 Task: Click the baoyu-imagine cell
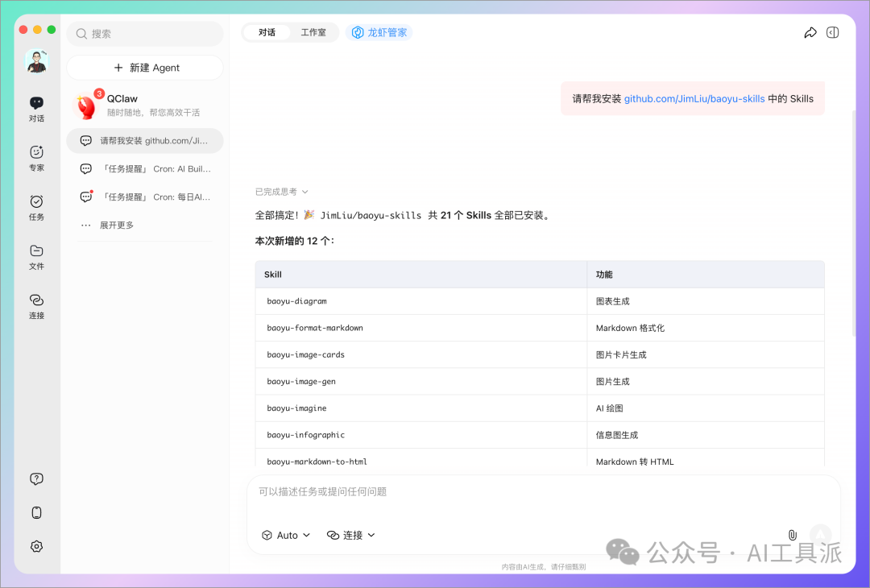tap(421, 408)
